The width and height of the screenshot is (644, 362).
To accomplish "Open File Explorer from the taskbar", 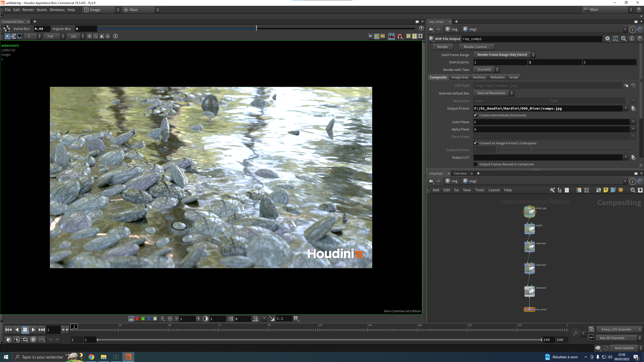I will pos(103,357).
